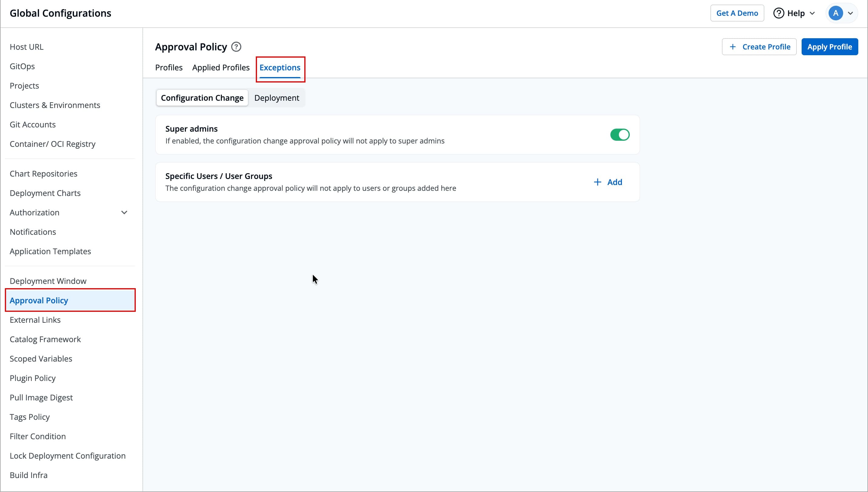Image resolution: width=868 pixels, height=492 pixels.
Task: Open the Help dropdown chevron
Action: (812, 13)
